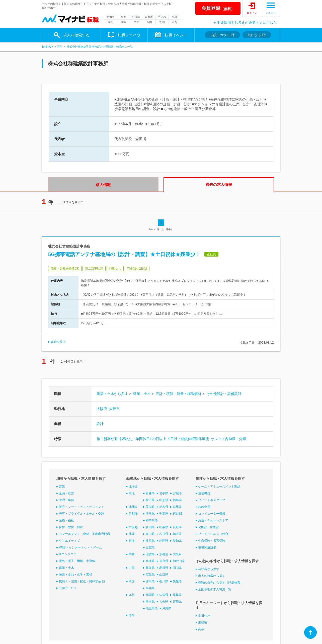
Task: Open 転職イベント menu
Action: point(171,35)
